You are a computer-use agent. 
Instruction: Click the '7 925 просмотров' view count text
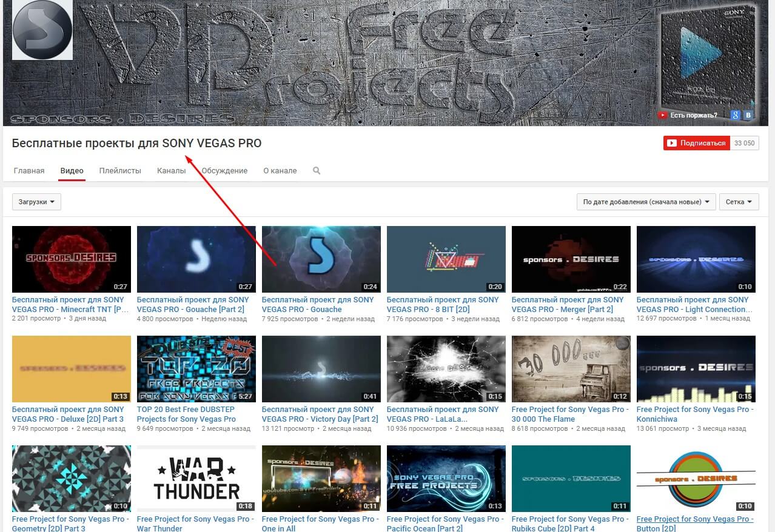click(290, 319)
